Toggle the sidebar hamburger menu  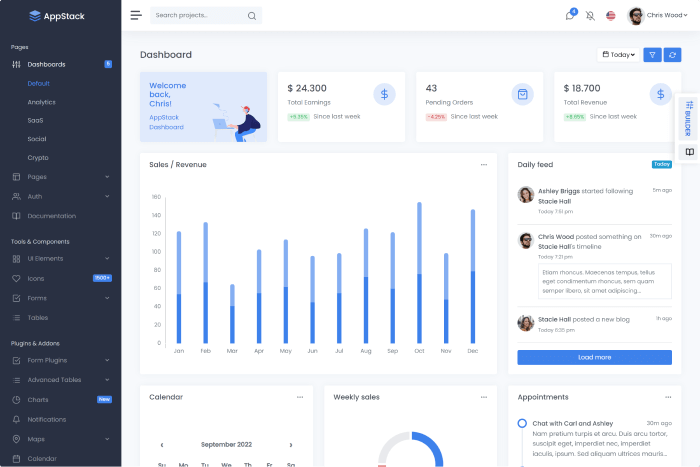136,15
